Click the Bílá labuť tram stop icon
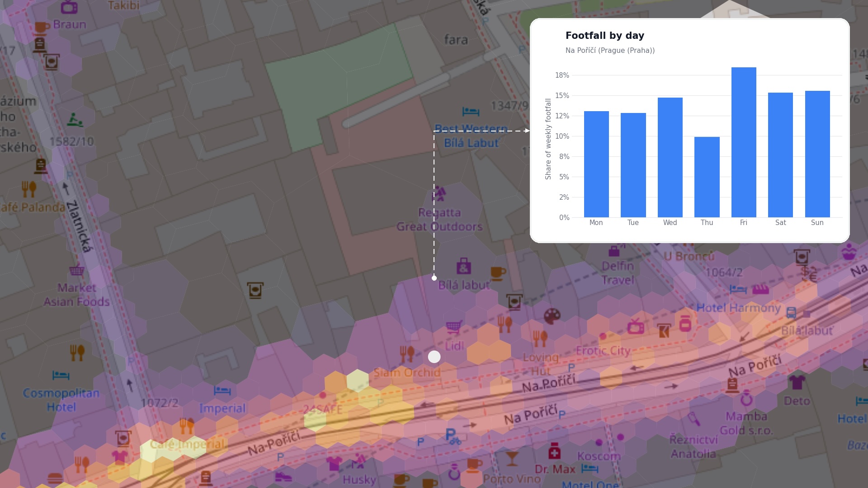 coord(791,313)
